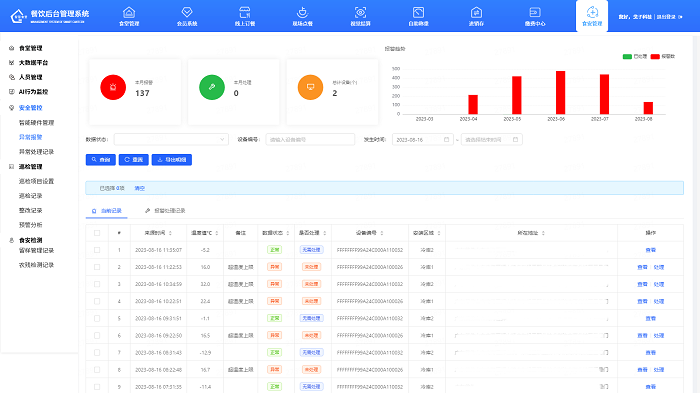Screen dimensions: 700x393
Task: Open the 数据状态 dropdown
Action: pos(171,140)
